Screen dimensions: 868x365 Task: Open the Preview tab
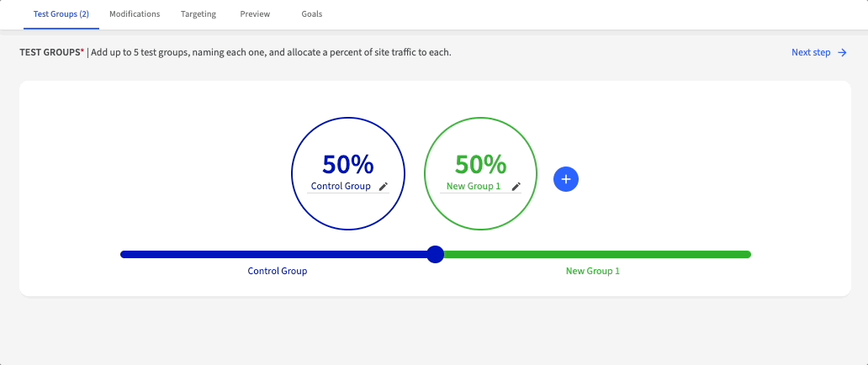tap(255, 14)
